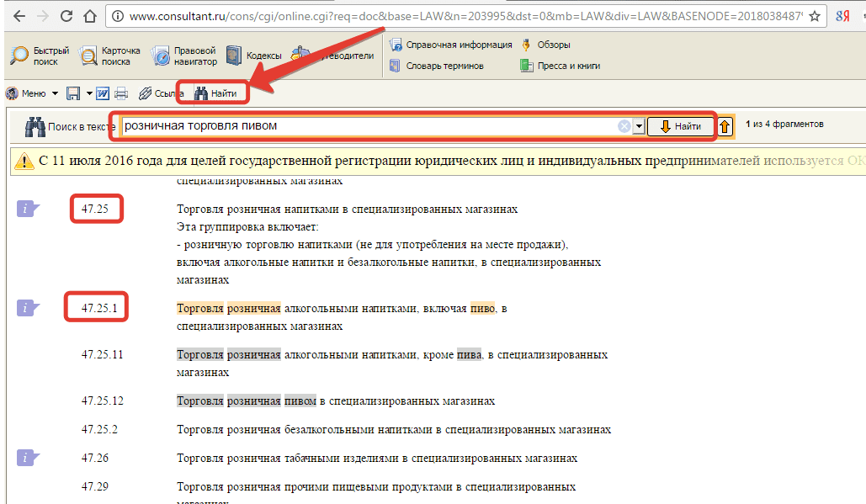Click the Yandex extension icon
The height and width of the screenshot is (504, 866).
coord(842,17)
